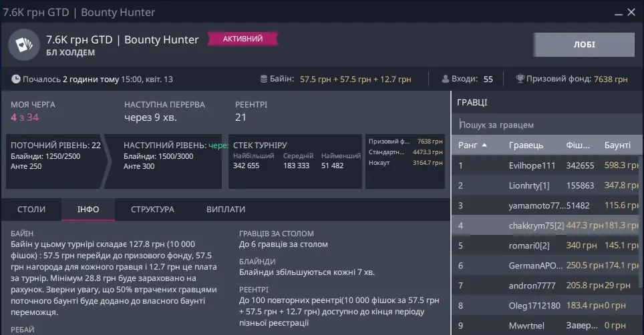
Task: Click the playing cards tournament icon
Action: [24, 45]
